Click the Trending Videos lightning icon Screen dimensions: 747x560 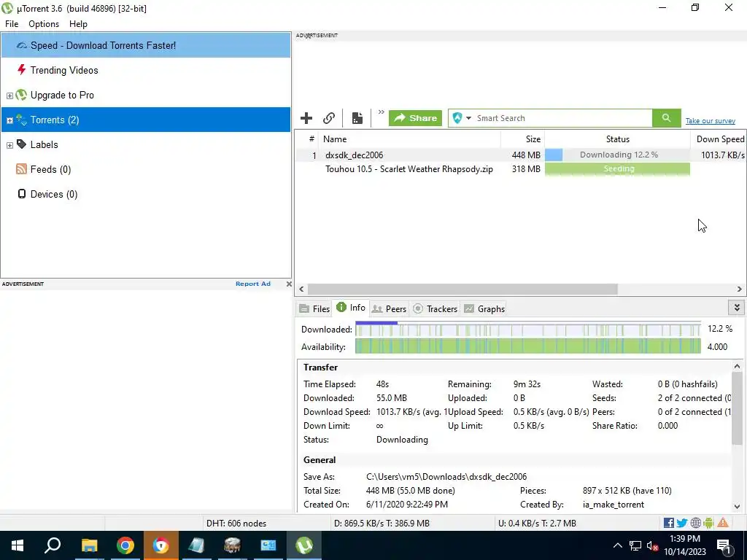[21, 70]
